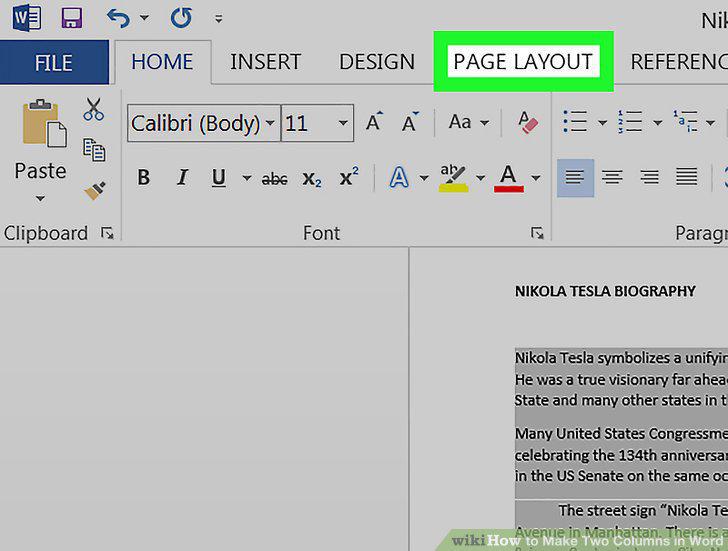The height and width of the screenshot is (551, 728).
Task: Open the font color dropdown arrow
Action: point(536,178)
